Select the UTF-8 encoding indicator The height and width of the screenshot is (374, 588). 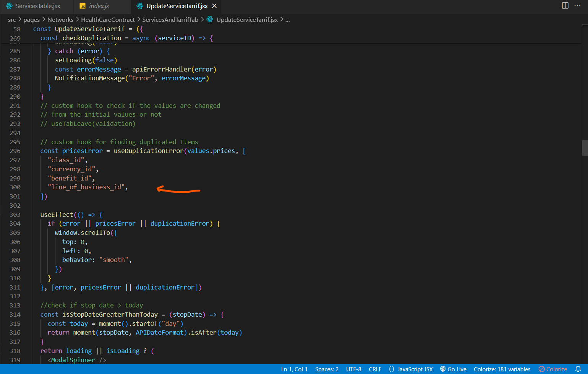[353, 369]
